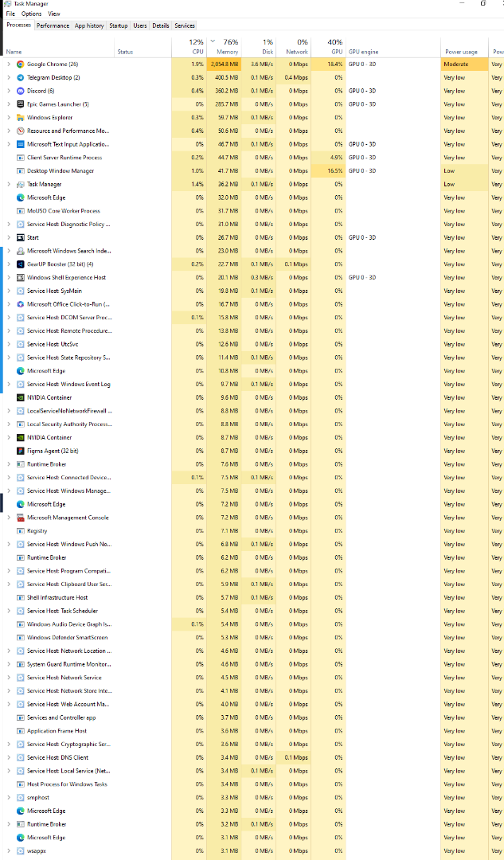Switch to the Details tab

click(161, 25)
